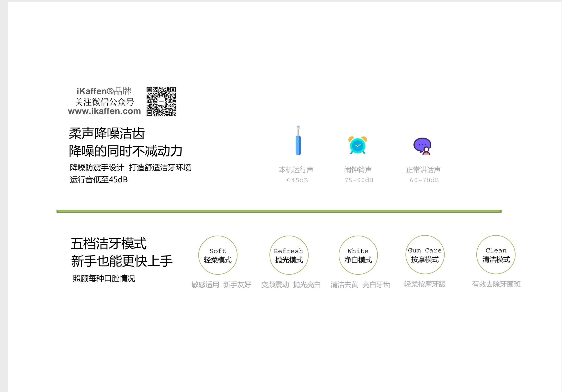Select the White 净白模式 circle
This screenshot has height=392, width=562.
[x=358, y=255]
